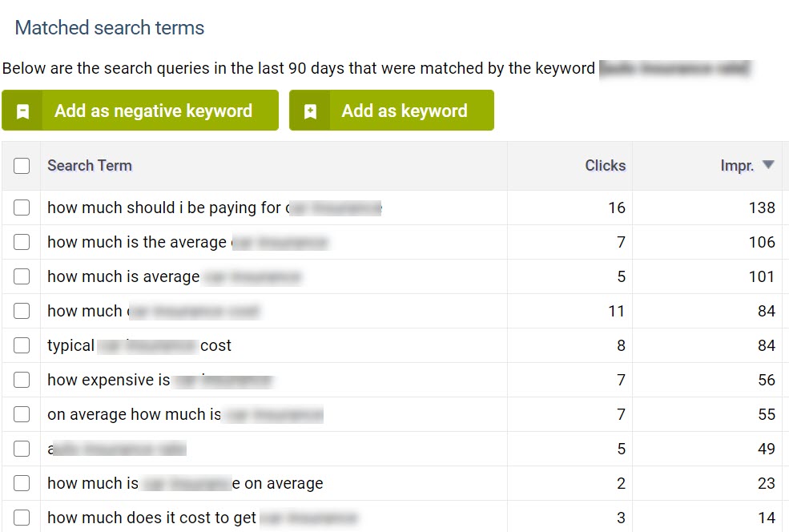Check the 'how much is the average' row
The height and width of the screenshot is (532, 789).
coord(22,242)
